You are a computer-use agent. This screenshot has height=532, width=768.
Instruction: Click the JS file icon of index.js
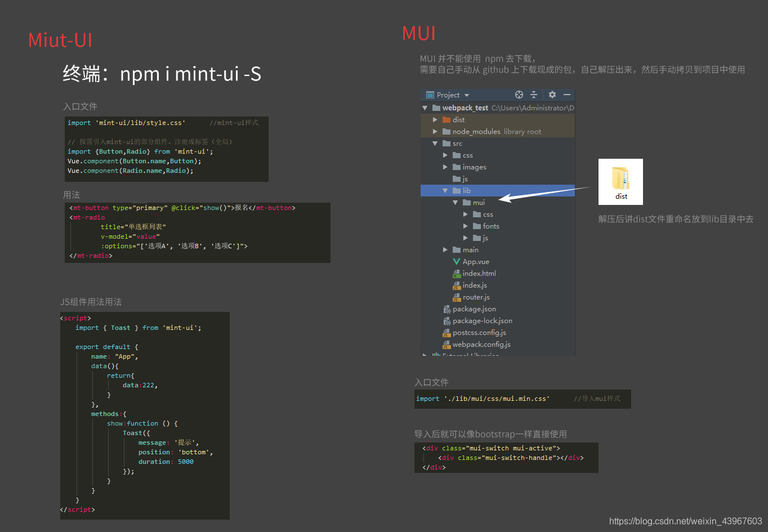(457, 285)
